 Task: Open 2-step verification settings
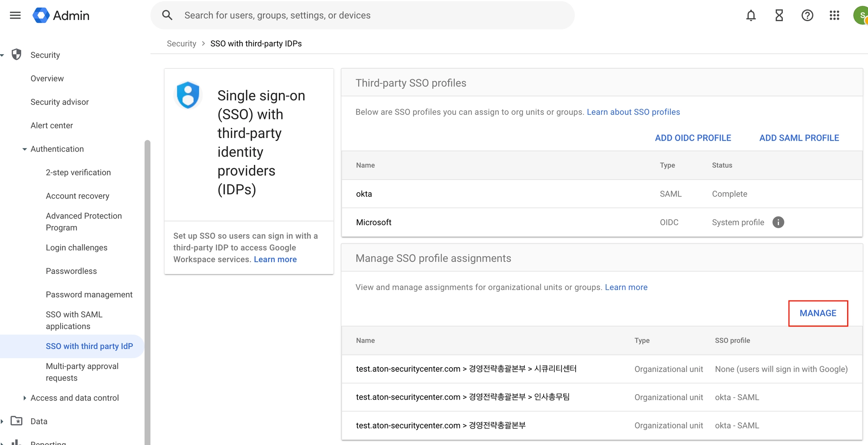(x=78, y=172)
